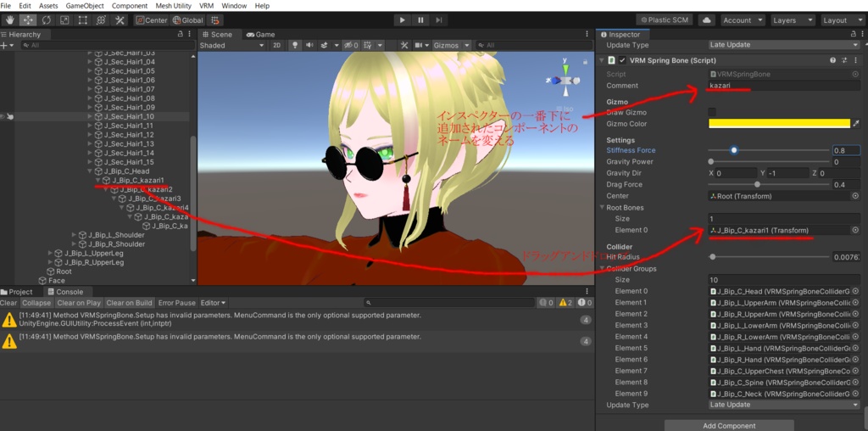Select the combined Transform tool
Screen dimensions: 868x431
point(101,20)
